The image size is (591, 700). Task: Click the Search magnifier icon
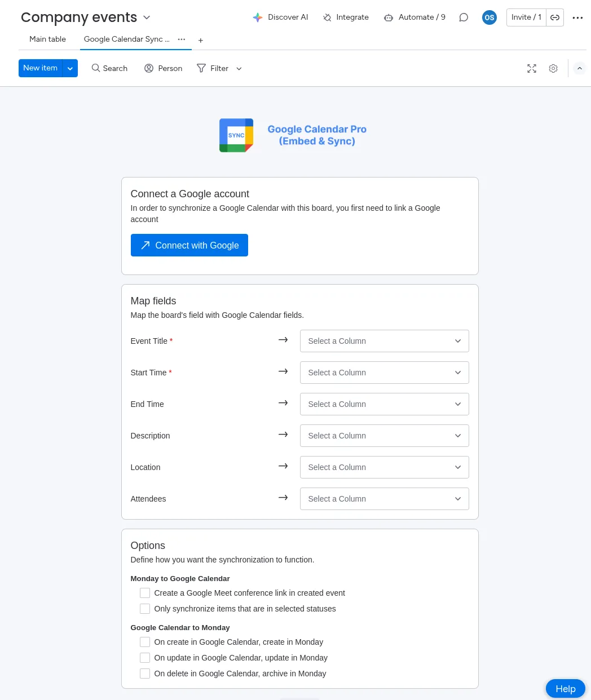[x=96, y=68]
